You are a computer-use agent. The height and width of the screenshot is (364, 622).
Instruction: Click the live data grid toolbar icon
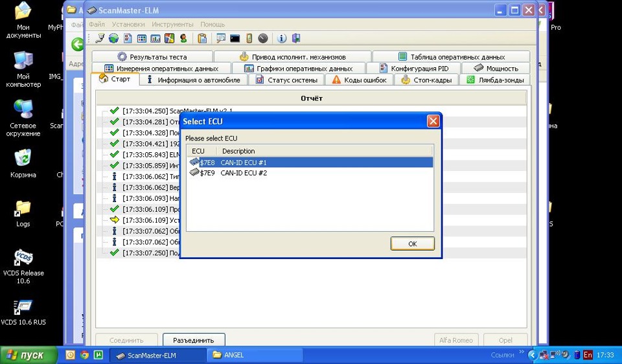142,38
